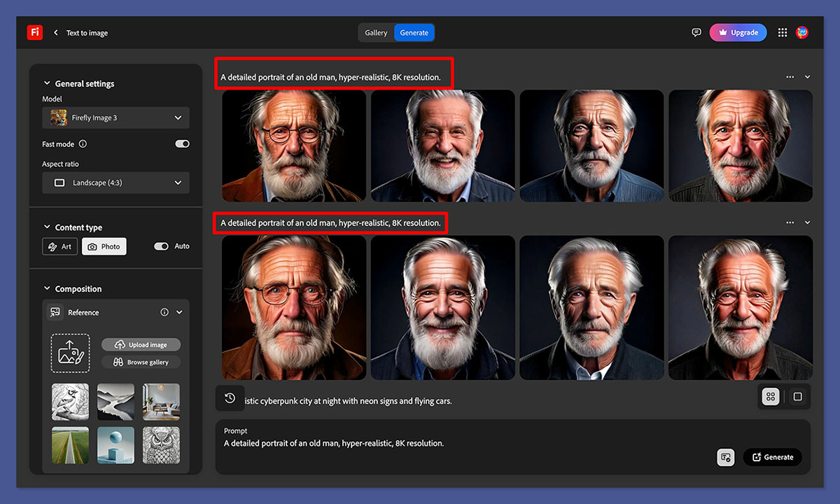Collapse the second generation row chevron
The width and height of the screenshot is (840, 504).
[807, 223]
